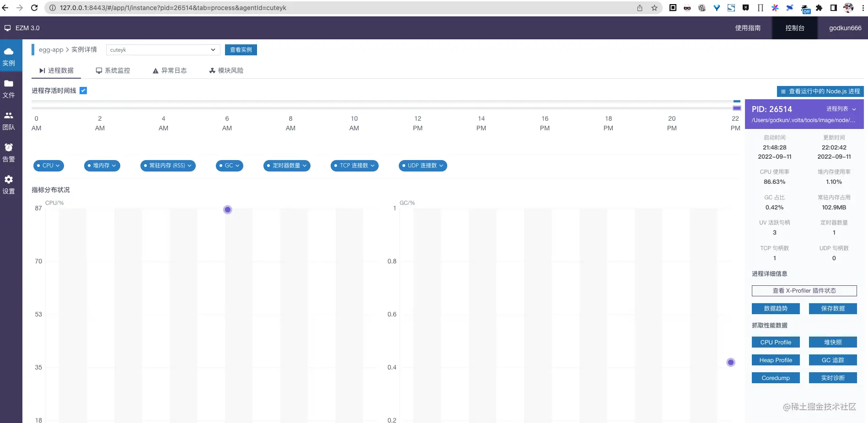Expand the 堆内存 metric dropdown
The width and height of the screenshot is (868, 423).
[102, 166]
